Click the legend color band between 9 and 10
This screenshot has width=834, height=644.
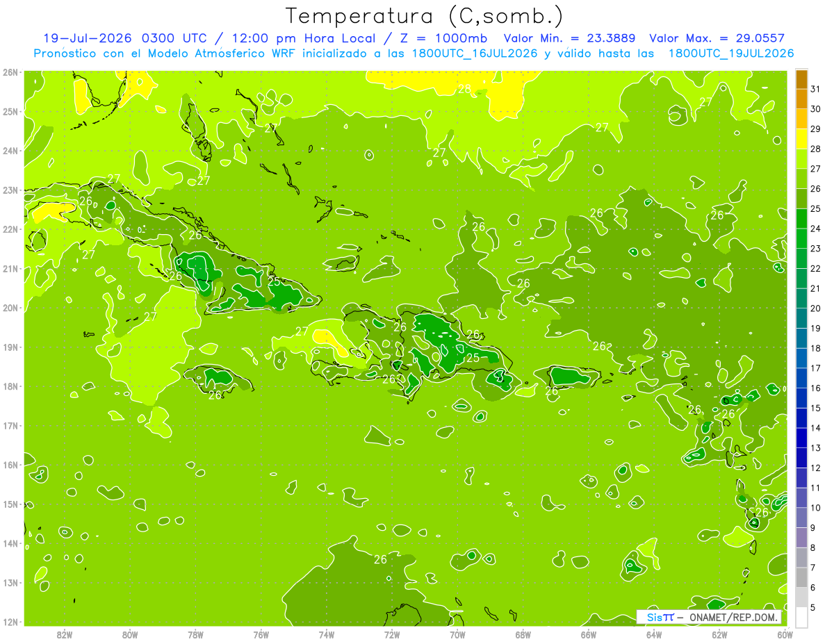tap(801, 518)
